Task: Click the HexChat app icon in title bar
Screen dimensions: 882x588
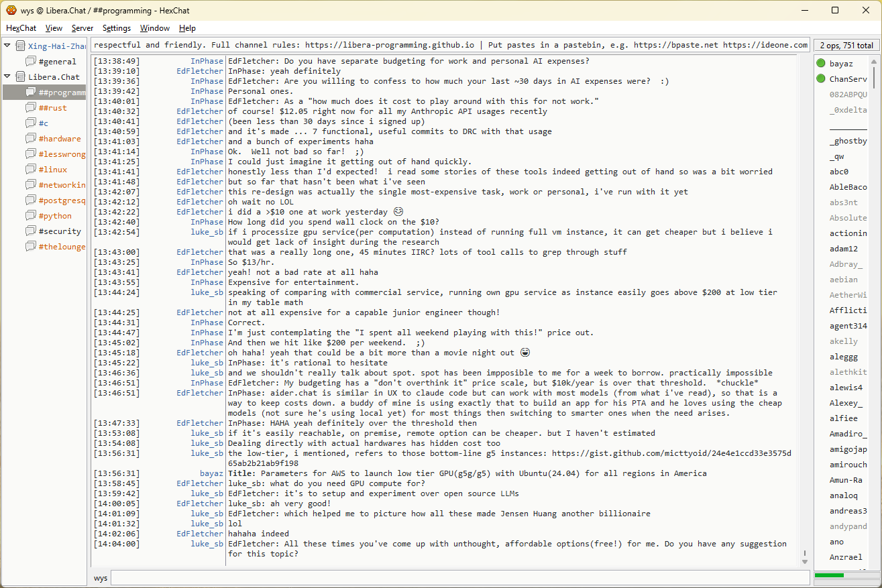Action: (x=11, y=10)
